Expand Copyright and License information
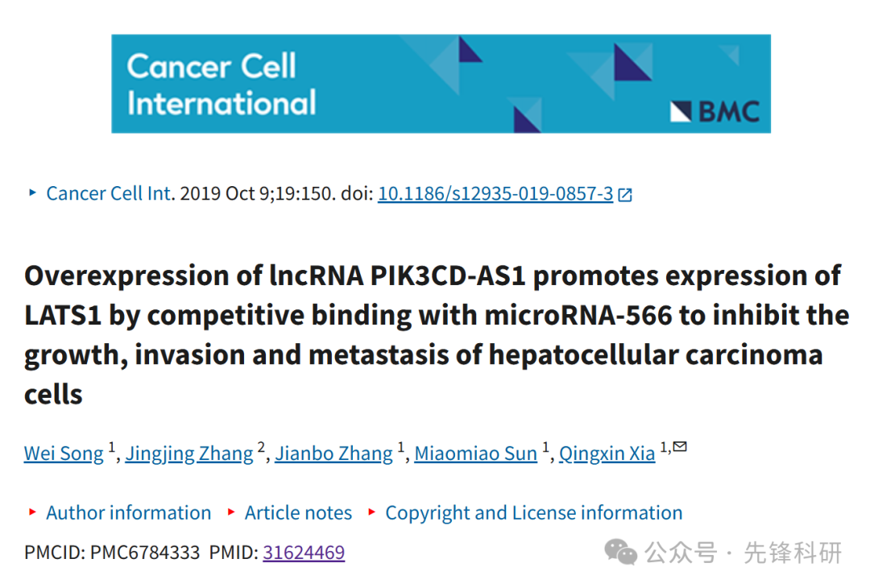Image resolution: width=870 pixels, height=588 pixels. coord(534,512)
